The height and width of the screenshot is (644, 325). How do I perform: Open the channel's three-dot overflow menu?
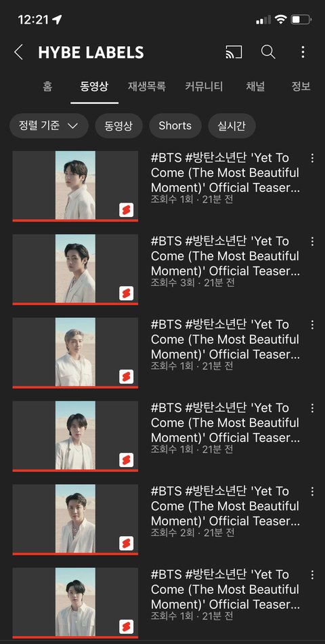(x=303, y=52)
